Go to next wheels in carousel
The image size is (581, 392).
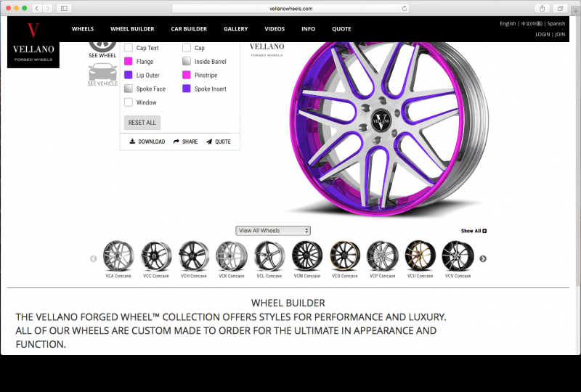pyautogui.click(x=483, y=258)
